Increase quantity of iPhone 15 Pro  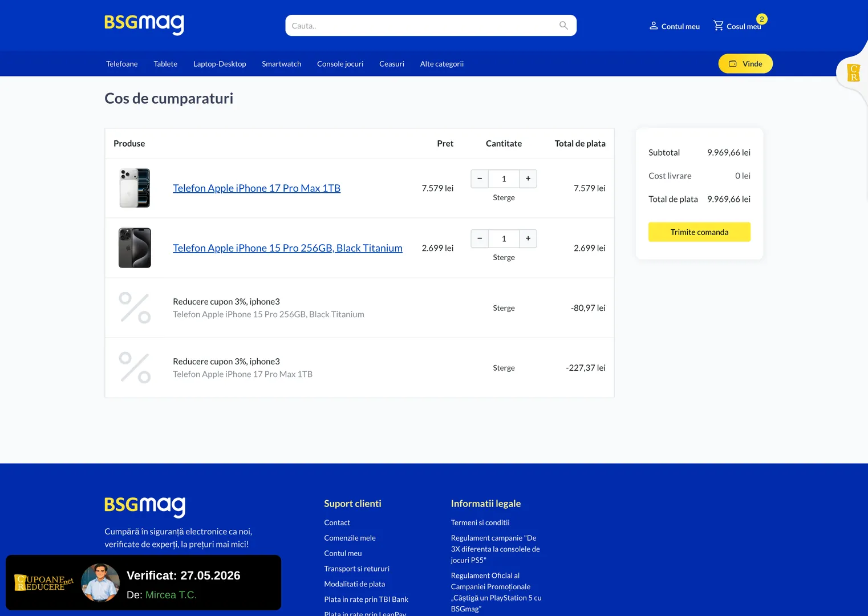[x=528, y=238]
